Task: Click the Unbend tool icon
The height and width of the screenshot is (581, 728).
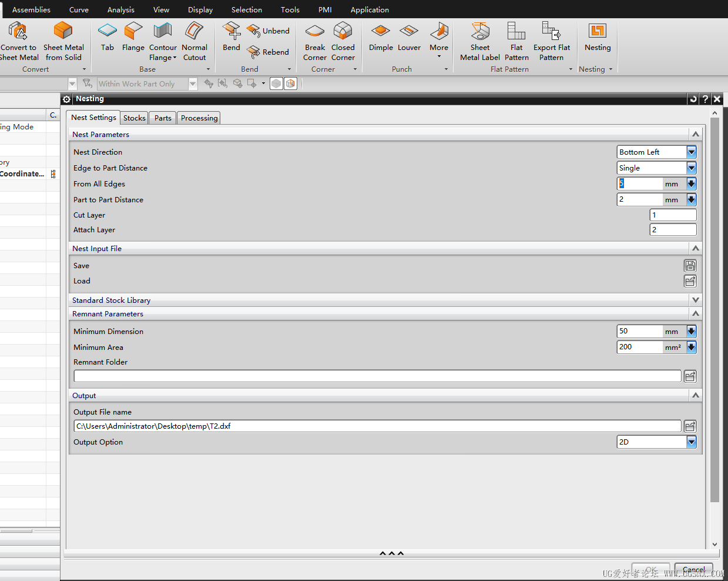Action: pos(254,31)
